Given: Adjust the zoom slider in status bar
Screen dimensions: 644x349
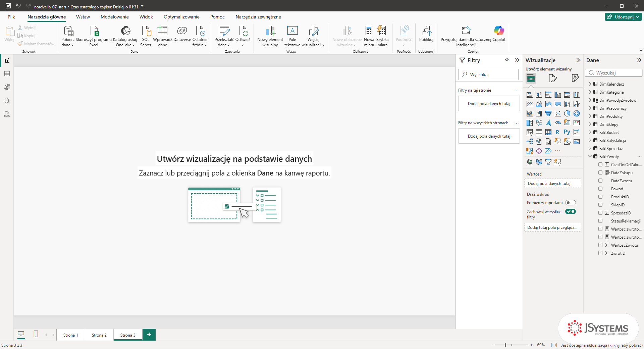Looking at the screenshot, I should click(x=505, y=345).
